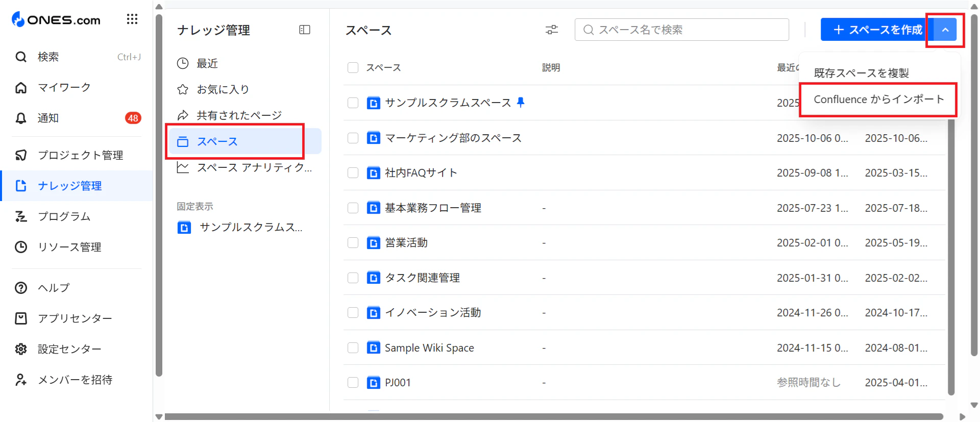Select Confluence からインポート menu option
This screenshot has height=422, width=980.
pyautogui.click(x=878, y=99)
